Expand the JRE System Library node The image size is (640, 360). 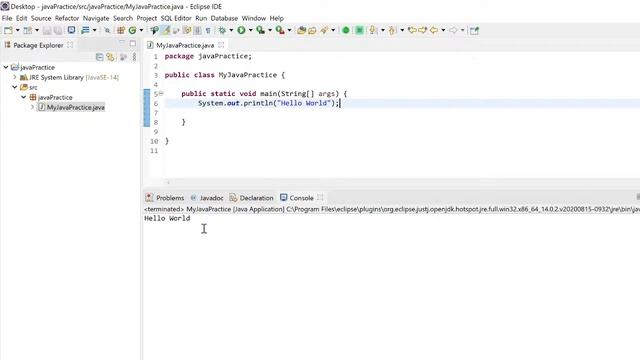[15, 77]
